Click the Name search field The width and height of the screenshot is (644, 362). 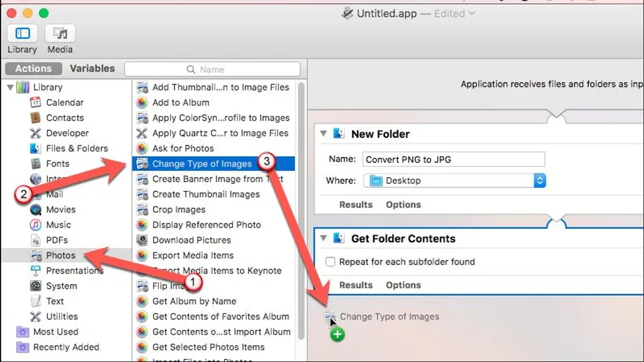coord(212,69)
